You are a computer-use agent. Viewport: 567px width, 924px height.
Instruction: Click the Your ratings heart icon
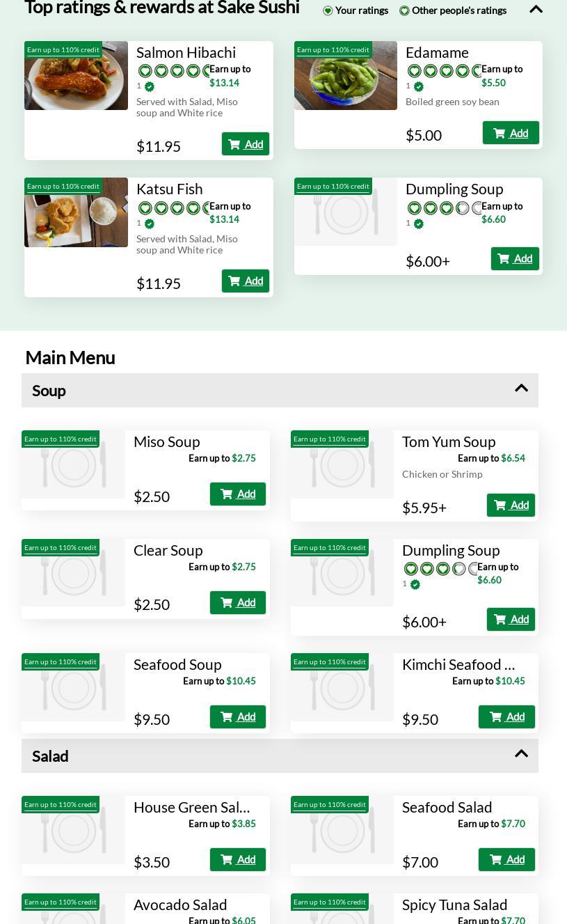click(x=328, y=10)
